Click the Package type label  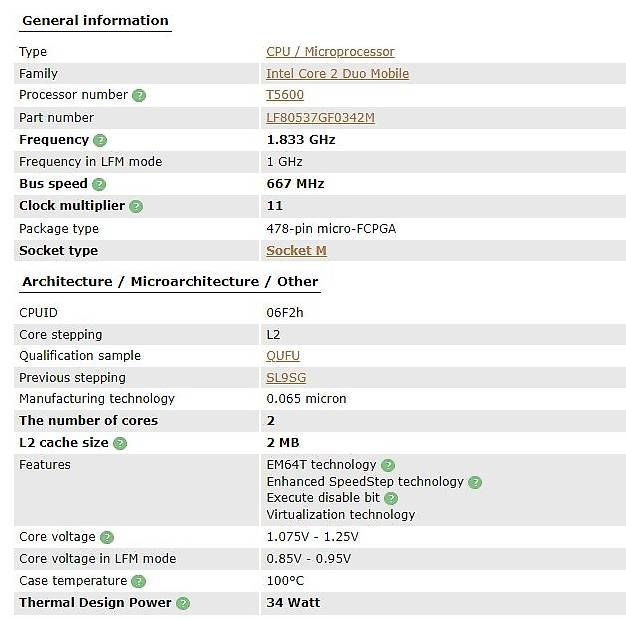59,229
